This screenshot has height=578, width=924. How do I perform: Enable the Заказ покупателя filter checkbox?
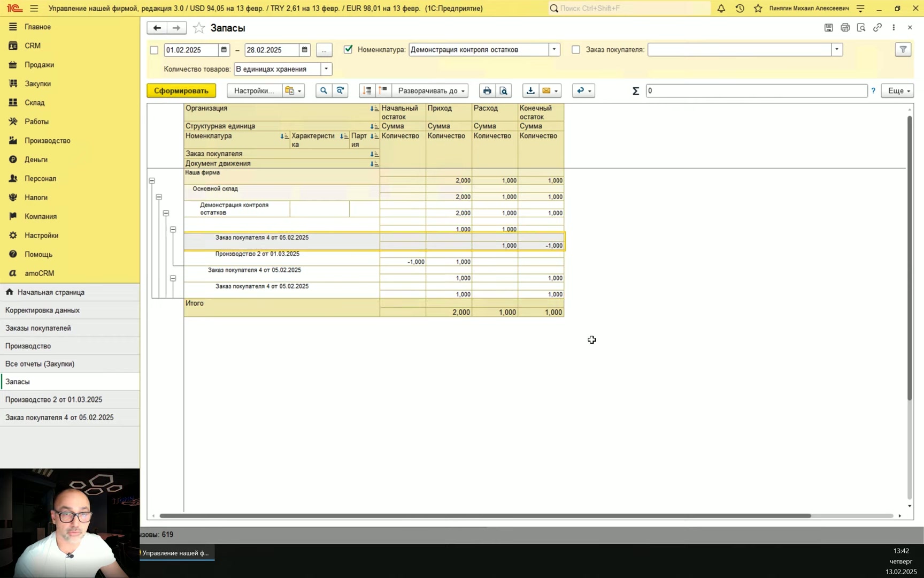[576, 49]
